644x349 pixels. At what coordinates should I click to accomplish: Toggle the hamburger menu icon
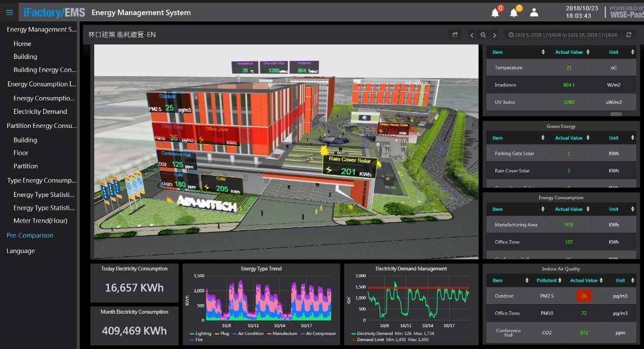tap(10, 12)
